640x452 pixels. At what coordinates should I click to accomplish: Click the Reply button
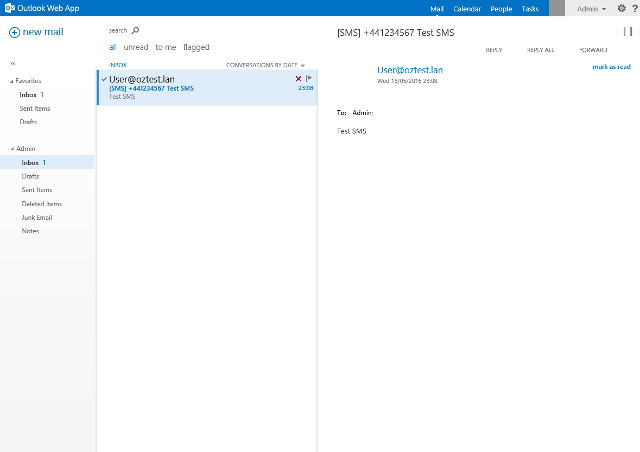click(494, 50)
